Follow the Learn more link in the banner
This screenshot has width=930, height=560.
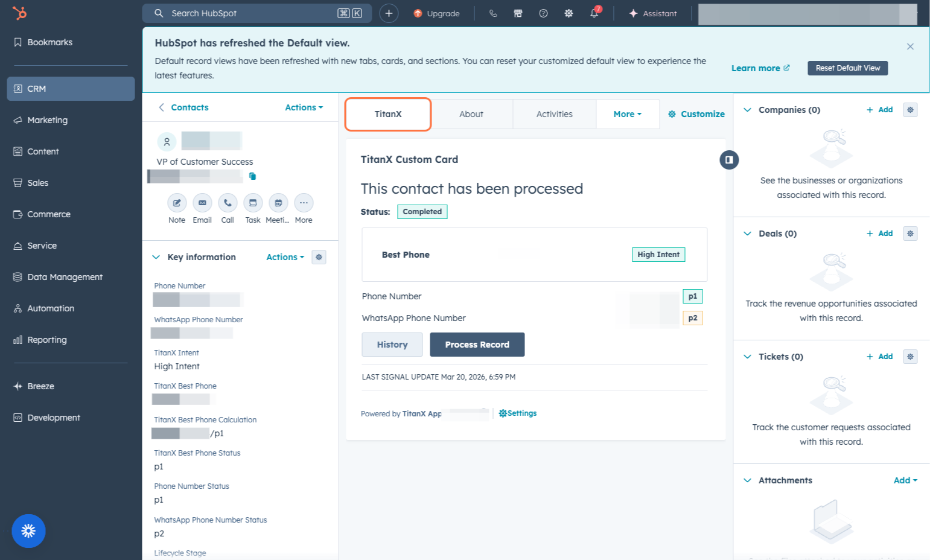(756, 68)
